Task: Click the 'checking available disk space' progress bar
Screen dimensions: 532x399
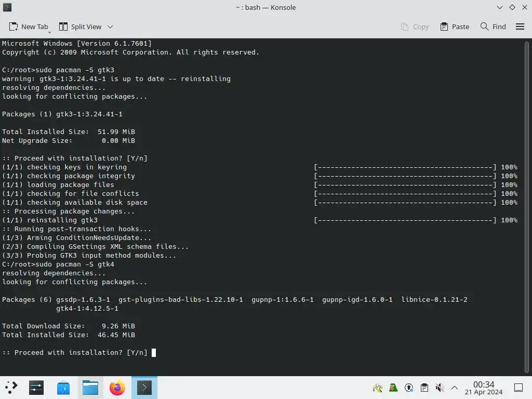Action: coord(405,203)
